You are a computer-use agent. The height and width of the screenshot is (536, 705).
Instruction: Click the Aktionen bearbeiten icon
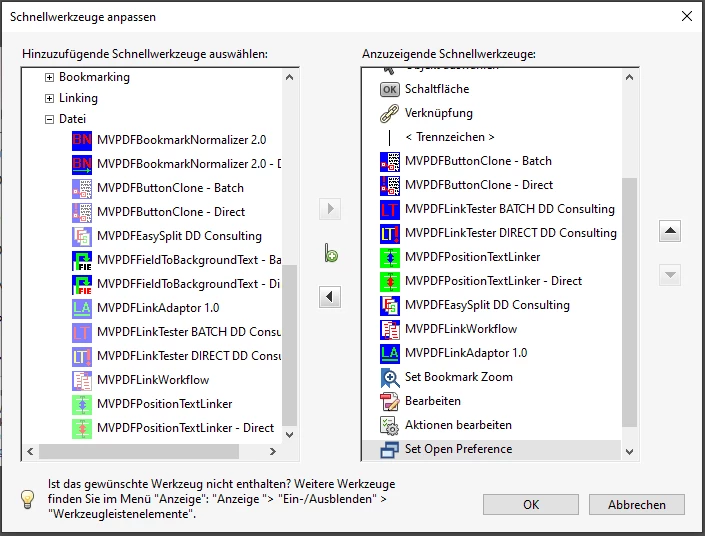pyautogui.click(x=390, y=425)
